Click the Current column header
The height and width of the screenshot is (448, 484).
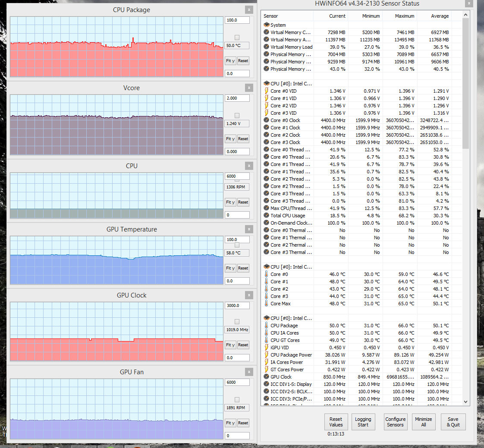tap(331, 16)
